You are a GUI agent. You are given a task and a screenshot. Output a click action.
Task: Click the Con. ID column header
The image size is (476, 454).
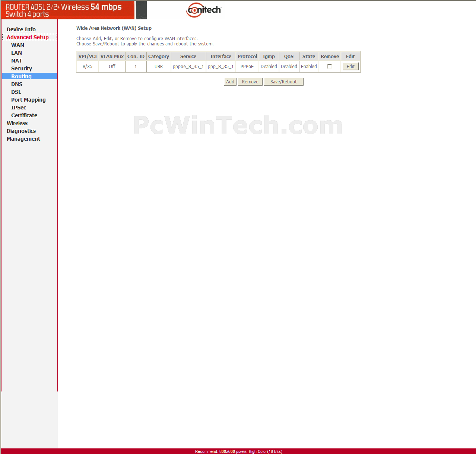136,57
